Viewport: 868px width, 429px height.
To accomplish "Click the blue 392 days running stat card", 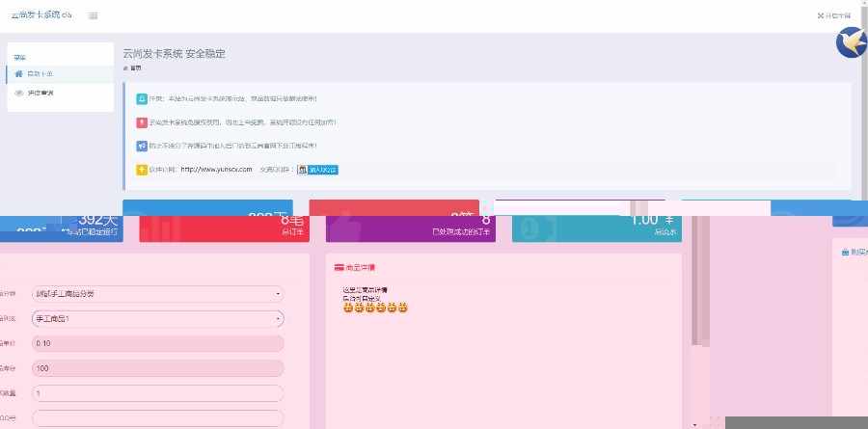I will pyautogui.click(x=62, y=228).
